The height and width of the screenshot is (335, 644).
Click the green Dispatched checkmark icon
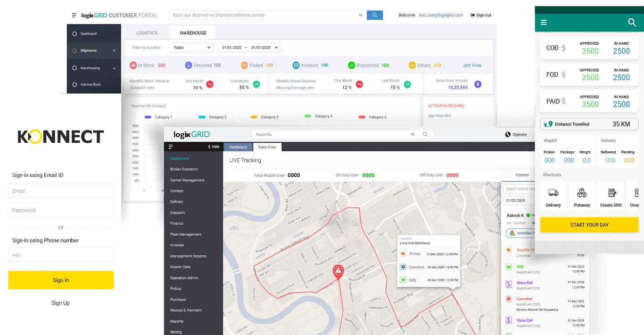(x=352, y=65)
